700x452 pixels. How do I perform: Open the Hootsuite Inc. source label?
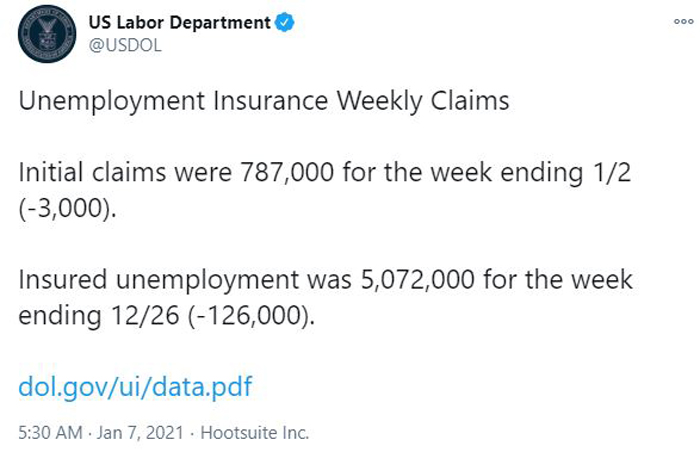pyautogui.click(x=254, y=433)
